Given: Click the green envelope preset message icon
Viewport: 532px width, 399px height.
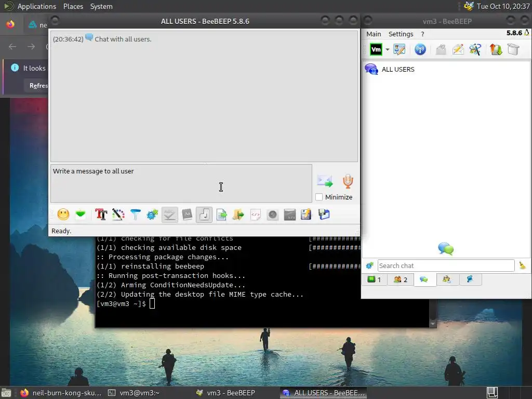Looking at the screenshot, I should [81, 215].
